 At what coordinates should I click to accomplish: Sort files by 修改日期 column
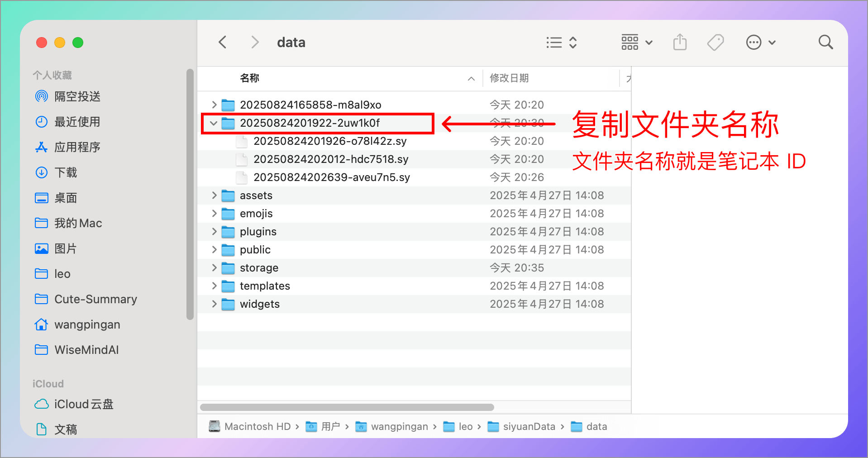510,78
